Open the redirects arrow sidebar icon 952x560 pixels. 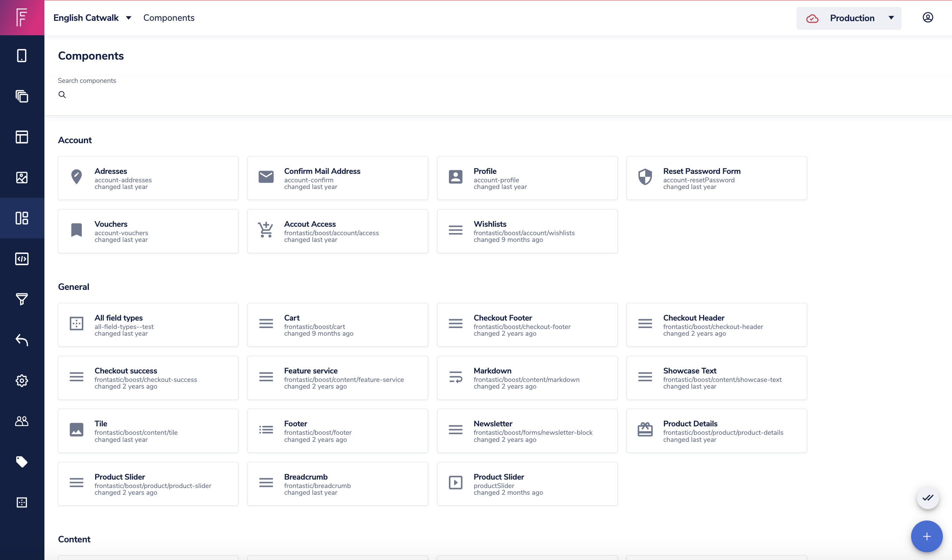pyautogui.click(x=22, y=340)
